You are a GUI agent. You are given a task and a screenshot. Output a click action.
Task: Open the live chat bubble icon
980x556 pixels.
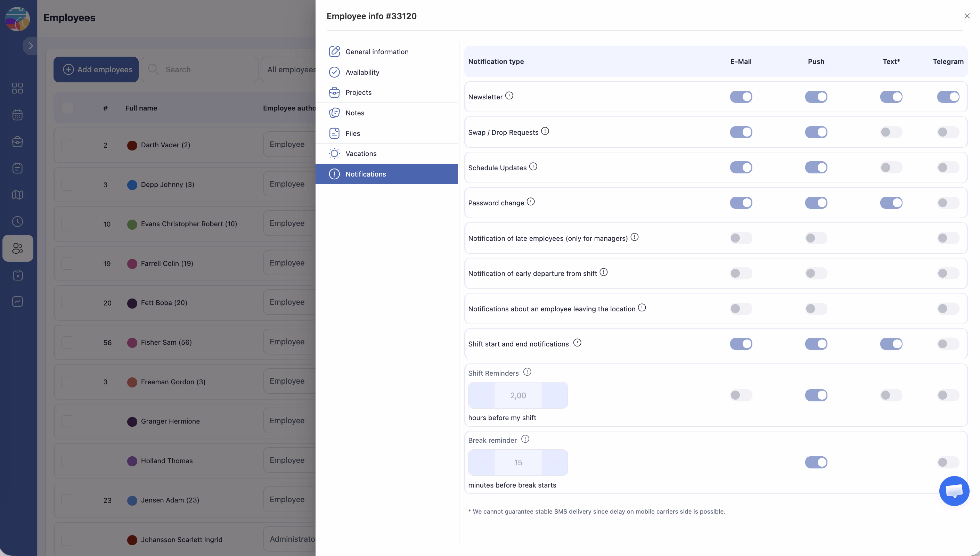pos(954,491)
